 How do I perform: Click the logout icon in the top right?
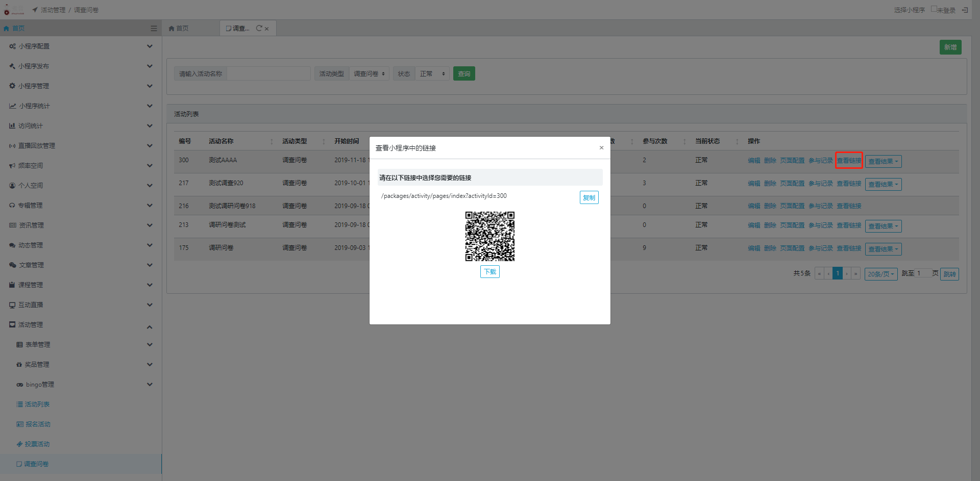point(965,10)
